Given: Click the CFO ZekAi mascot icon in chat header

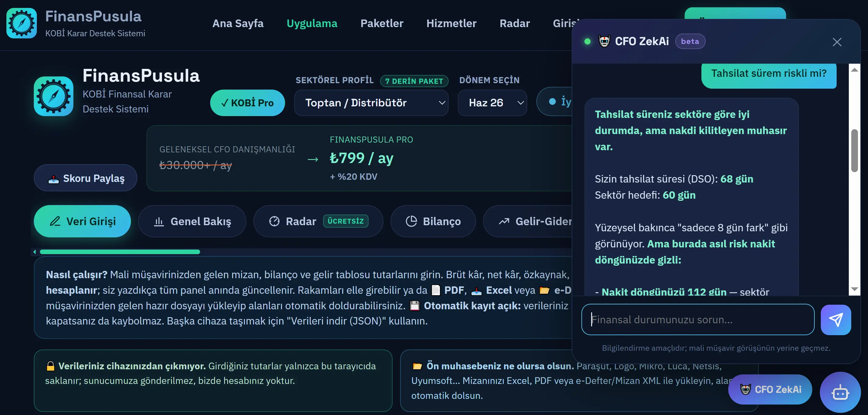Looking at the screenshot, I should 604,41.
